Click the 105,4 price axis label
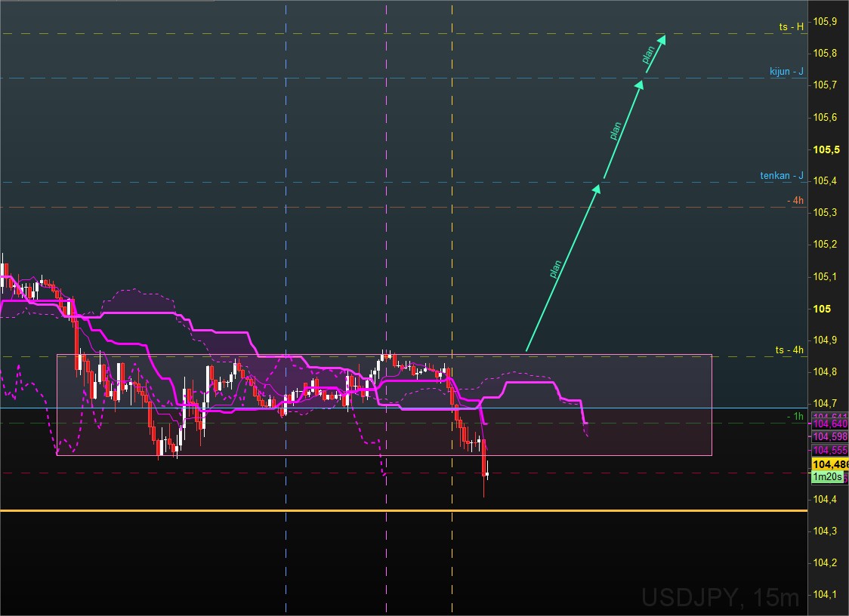The width and height of the screenshot is (849, 616). point(825,180)
